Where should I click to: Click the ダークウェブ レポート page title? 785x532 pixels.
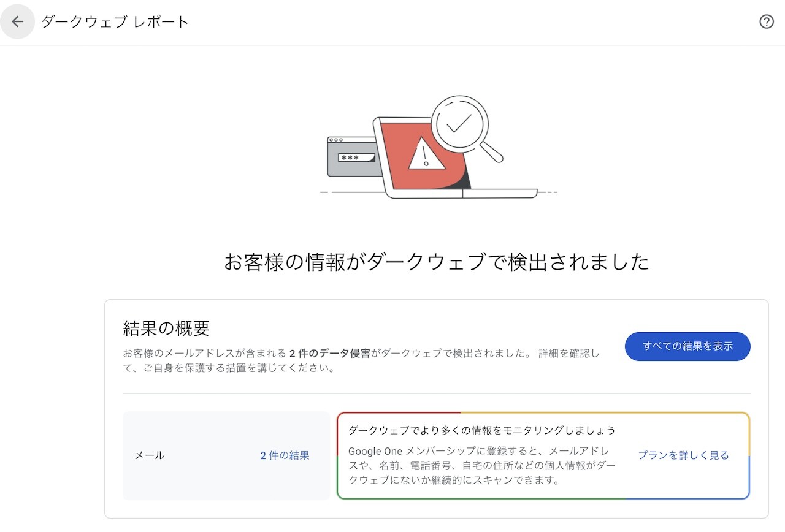point(115,22)
